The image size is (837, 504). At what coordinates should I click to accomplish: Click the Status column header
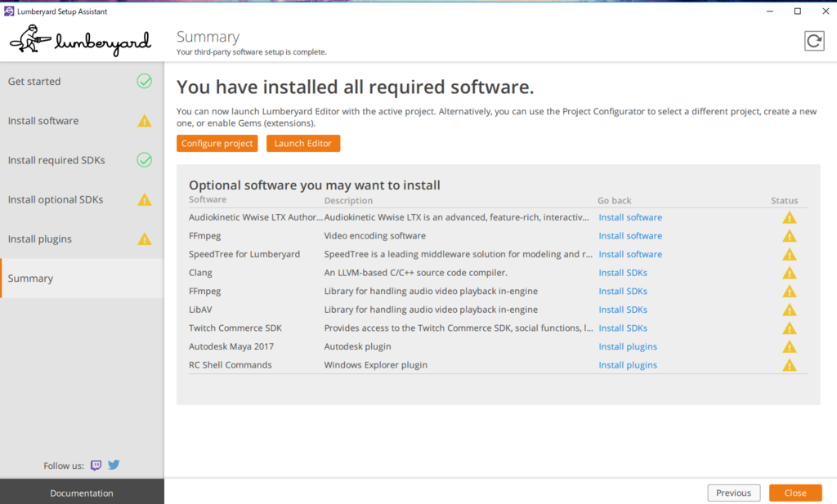784,200
